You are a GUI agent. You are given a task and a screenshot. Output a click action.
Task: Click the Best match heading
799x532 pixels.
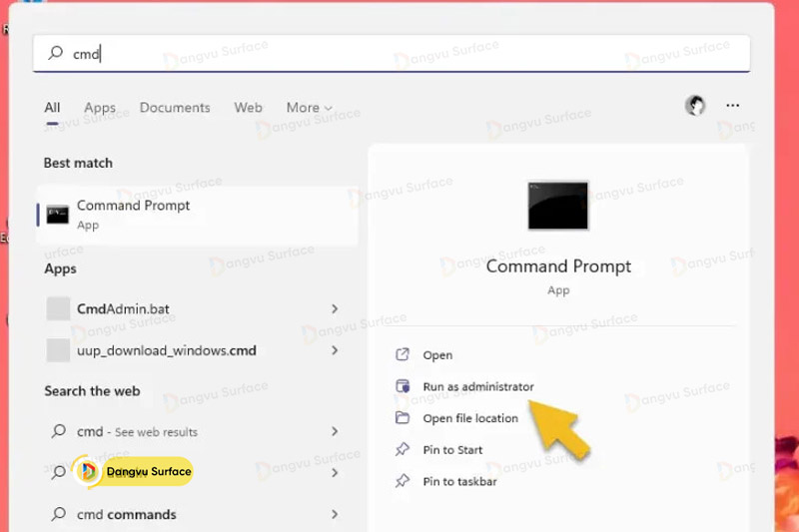click(78, 163)
